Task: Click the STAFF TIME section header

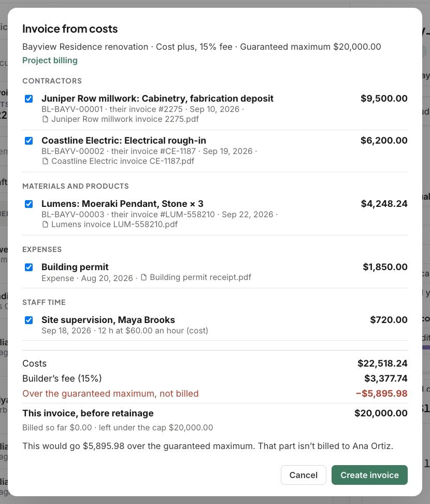Action: tap(44, 302)
